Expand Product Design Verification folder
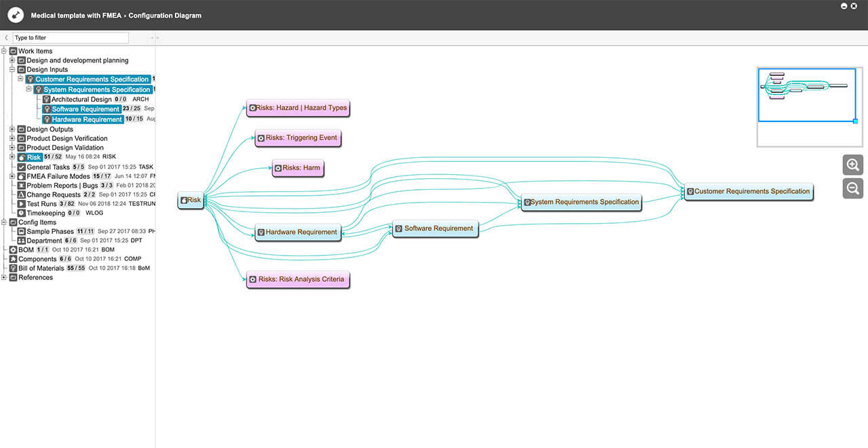This screenshot has width=868, height=448. point(12,138)
